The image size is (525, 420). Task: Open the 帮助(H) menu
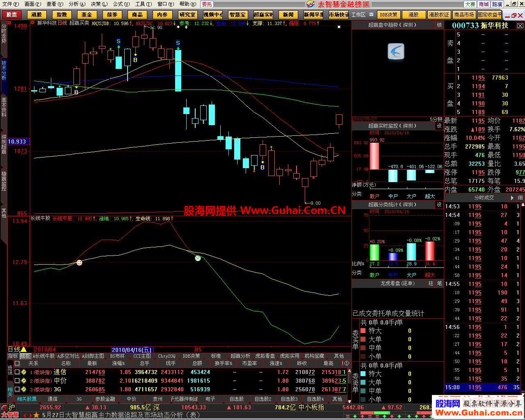click(187, 4)
